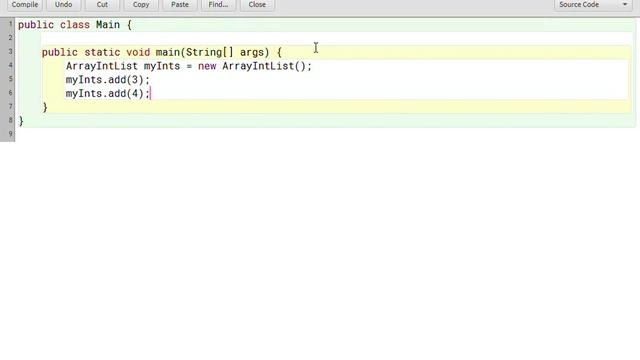Undo the last edit
Screen dimensions: 640x360
click(x=63, y=5)
